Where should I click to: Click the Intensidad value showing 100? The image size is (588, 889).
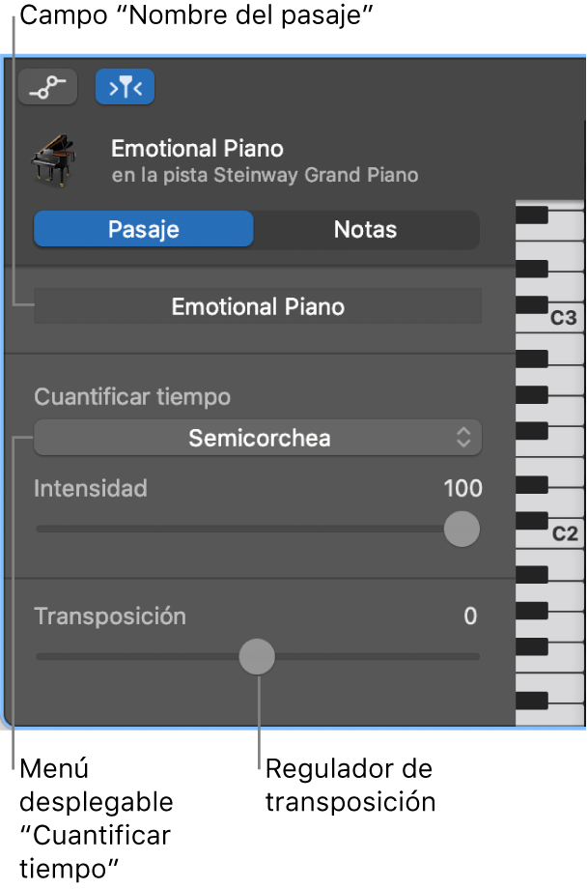[x=462, y=489]
